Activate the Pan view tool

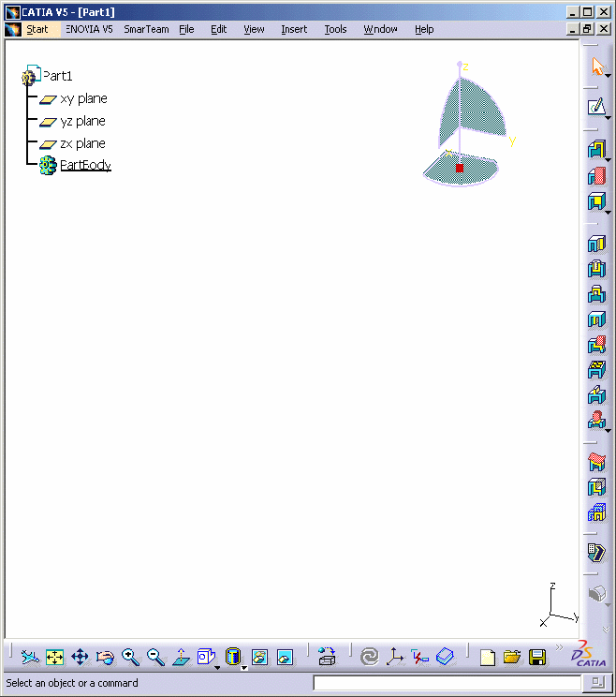80,658
